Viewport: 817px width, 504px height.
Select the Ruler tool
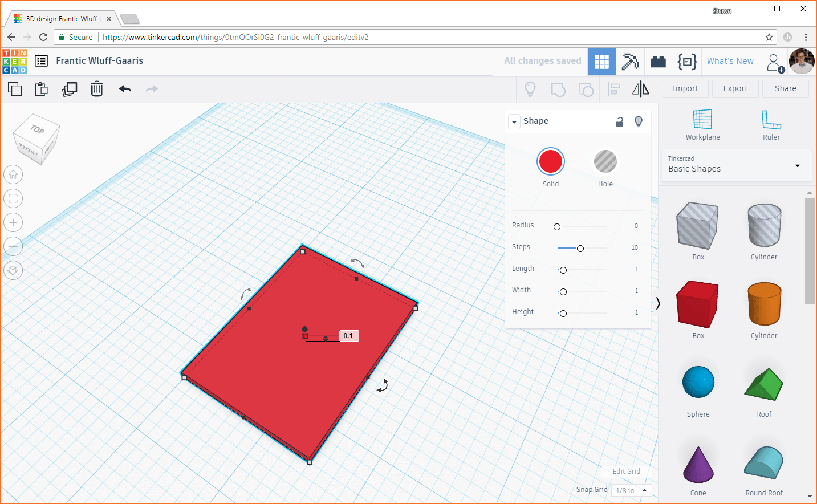771,125
